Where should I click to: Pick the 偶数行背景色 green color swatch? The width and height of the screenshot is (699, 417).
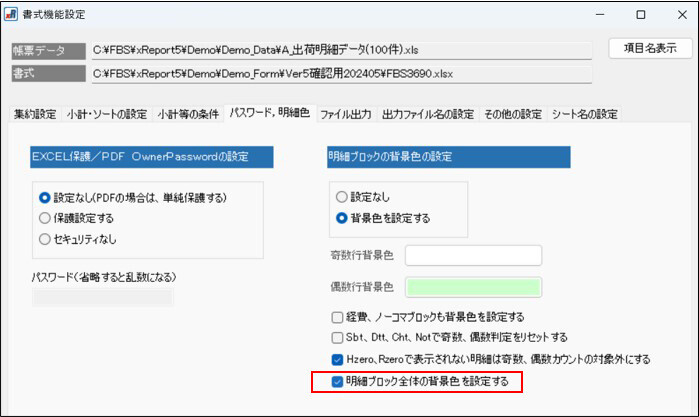click(x=473, y=287)
